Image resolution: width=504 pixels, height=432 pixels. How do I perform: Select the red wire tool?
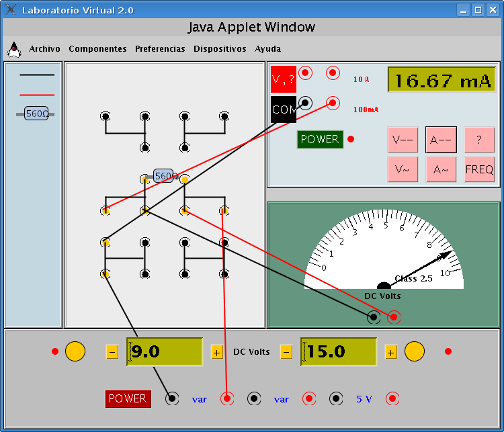click(x=36, y=94)
